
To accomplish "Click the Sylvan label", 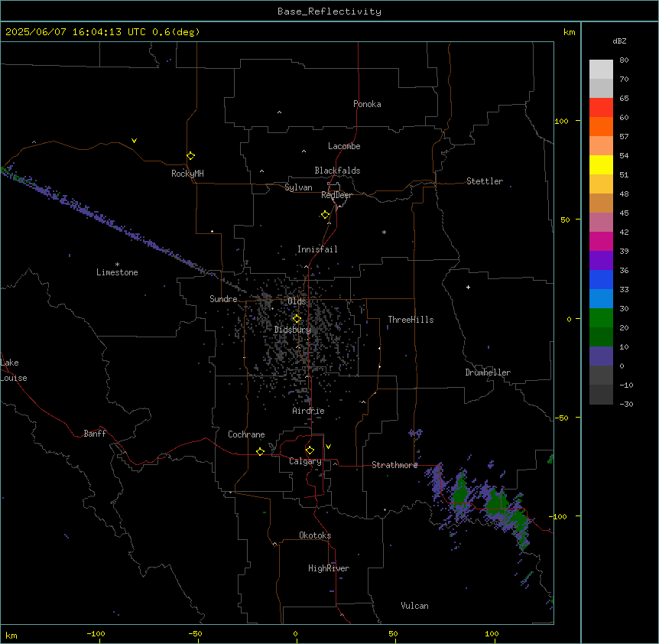I will [x=298, y=187].
